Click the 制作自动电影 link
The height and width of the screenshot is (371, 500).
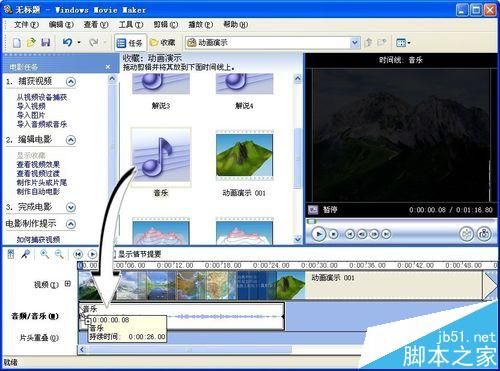[x=38, y=191]
